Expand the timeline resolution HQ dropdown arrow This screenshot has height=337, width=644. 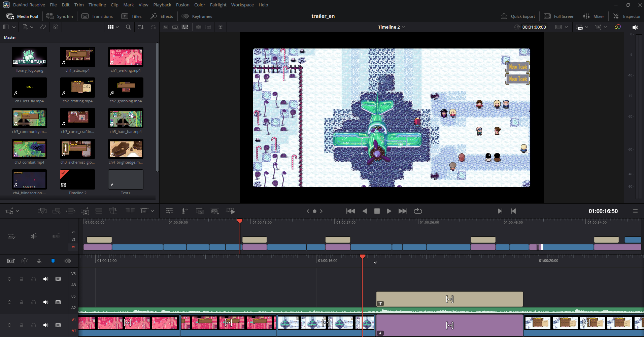pyautogui.click(x=587, y=27)
